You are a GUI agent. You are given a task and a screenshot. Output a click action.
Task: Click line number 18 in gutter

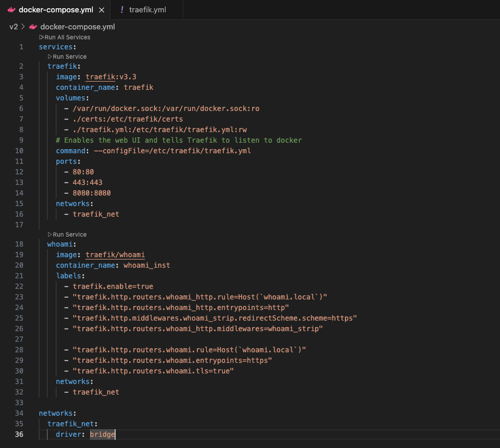(19, 244)
